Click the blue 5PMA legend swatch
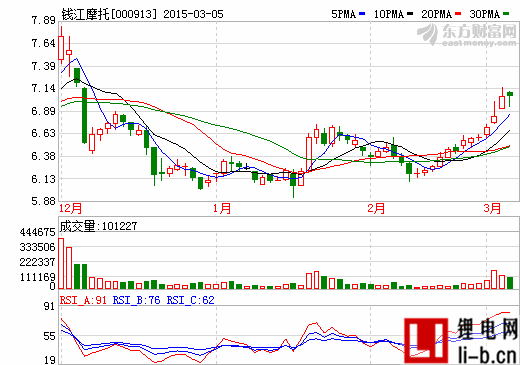 [x=362, y=14]
